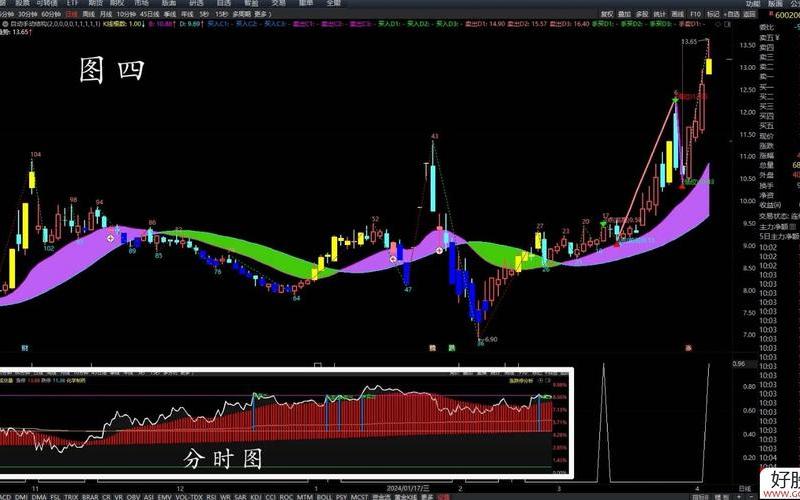800x500 pixels.
Task: Select the VOL-TDX indicator tab
Action: [x=189, y=496]
